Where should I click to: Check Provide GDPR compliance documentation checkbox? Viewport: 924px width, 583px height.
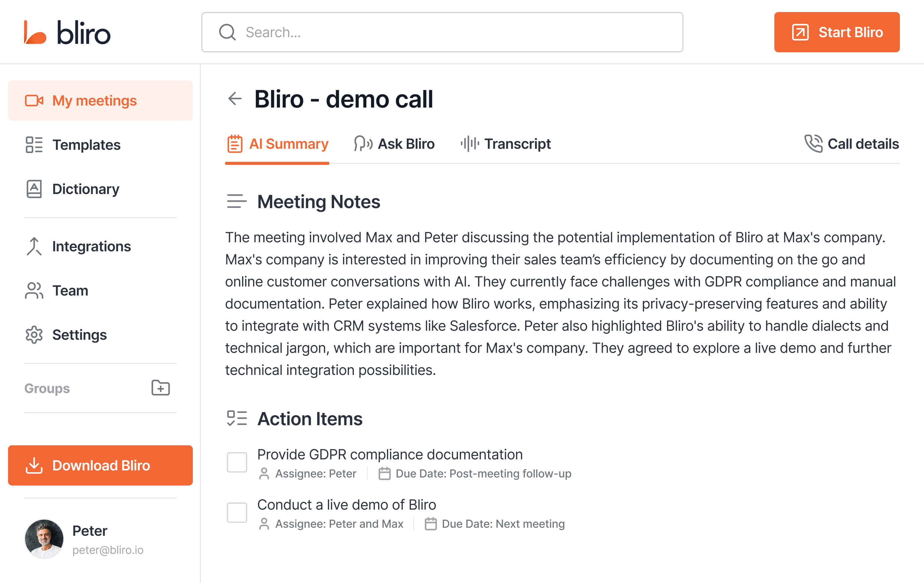tap(237, 462)
